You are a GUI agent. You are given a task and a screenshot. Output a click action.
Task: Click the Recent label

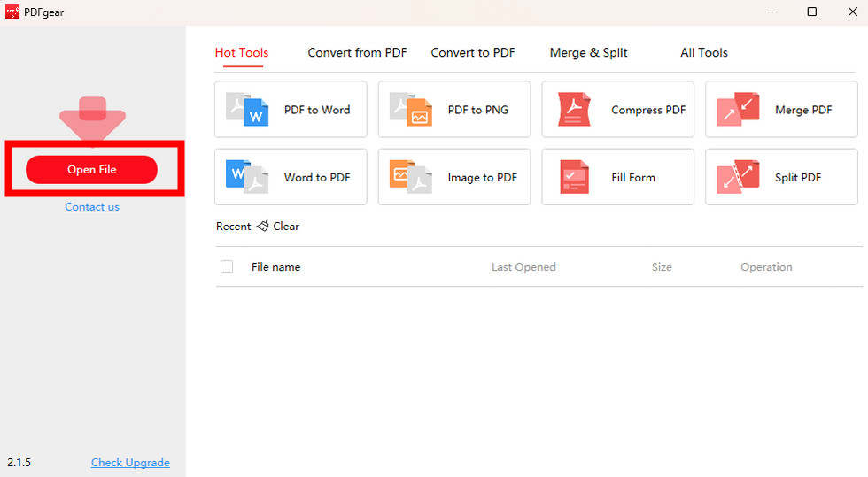pyautogui.click(x=233, y=226)
